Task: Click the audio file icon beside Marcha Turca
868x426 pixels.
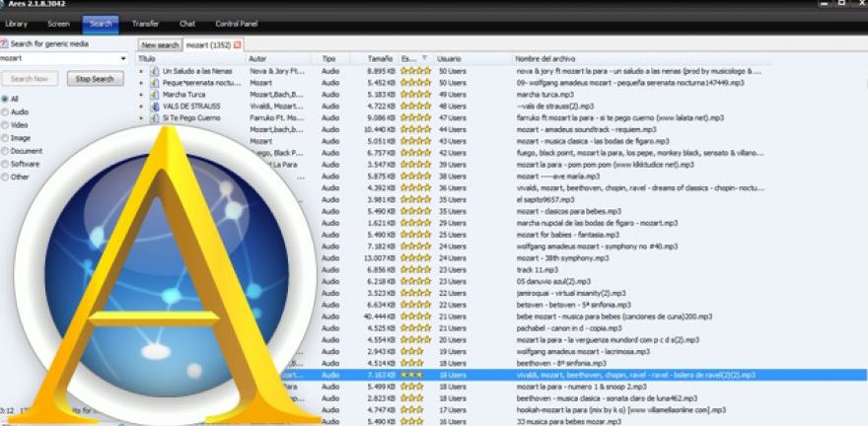Action: click(155, 95)
